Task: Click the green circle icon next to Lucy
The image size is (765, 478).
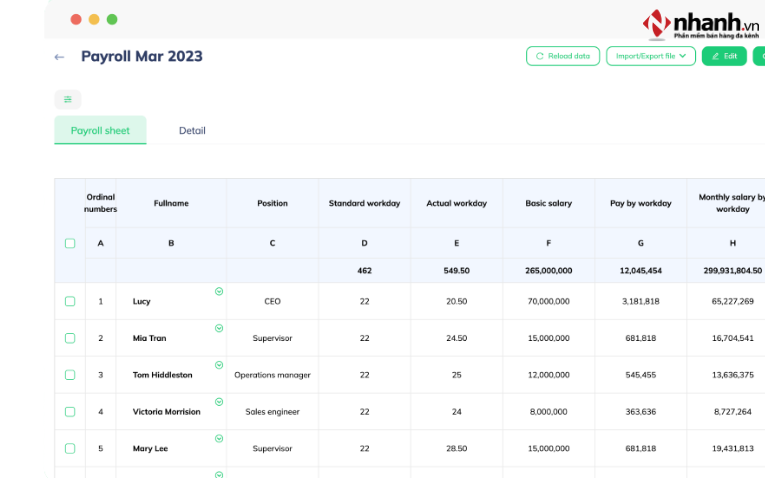Action: (219, 291)
